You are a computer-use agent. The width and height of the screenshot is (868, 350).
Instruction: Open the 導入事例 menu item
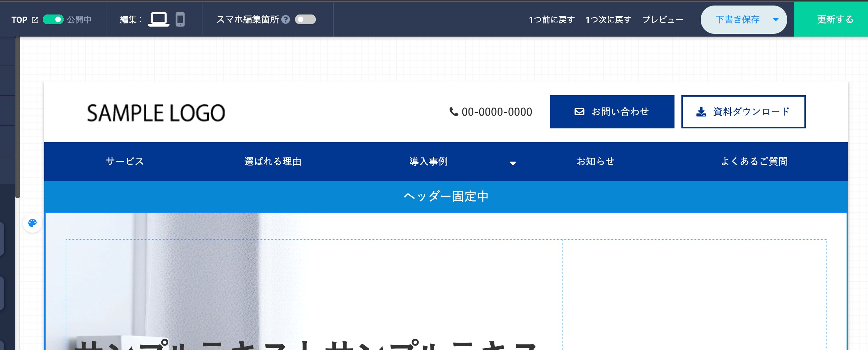click(428, 162)
